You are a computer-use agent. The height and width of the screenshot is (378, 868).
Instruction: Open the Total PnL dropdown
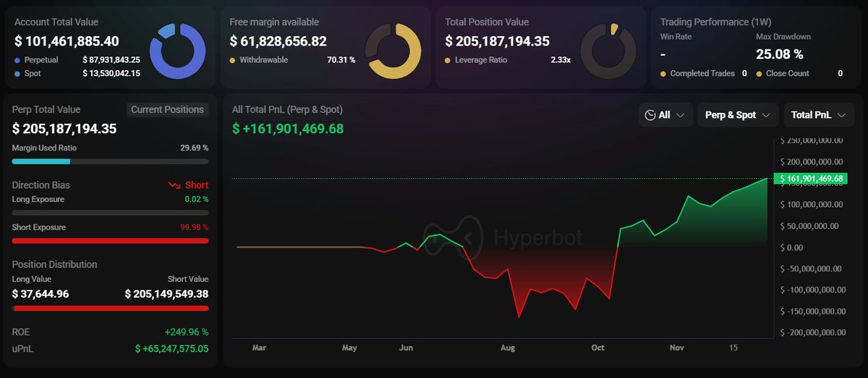click(819, 114)
